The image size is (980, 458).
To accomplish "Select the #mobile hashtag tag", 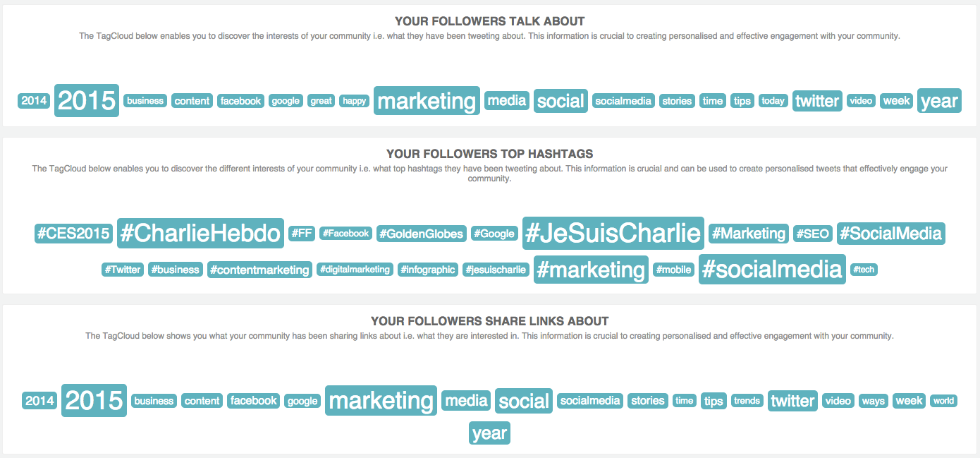I will tap(674, 270).
